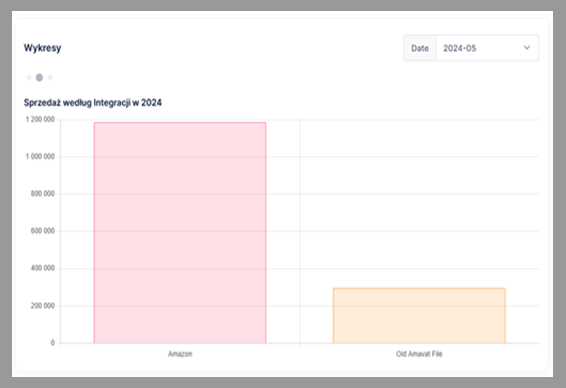The width and height of the screenshot is (566, 388).
Task: Click the 1 200 000 axis tick label
Action: pos(40,119)
